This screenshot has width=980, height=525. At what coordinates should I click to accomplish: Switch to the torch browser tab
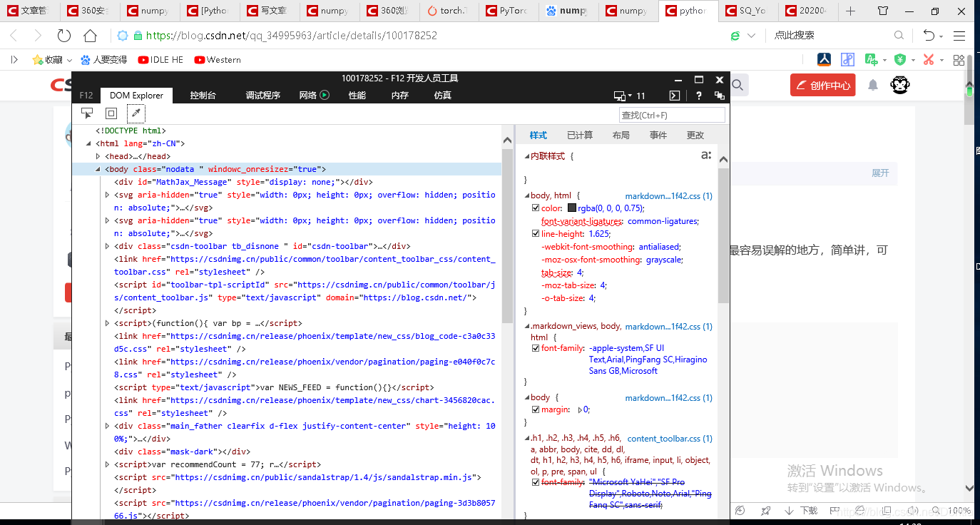[449, 11]
